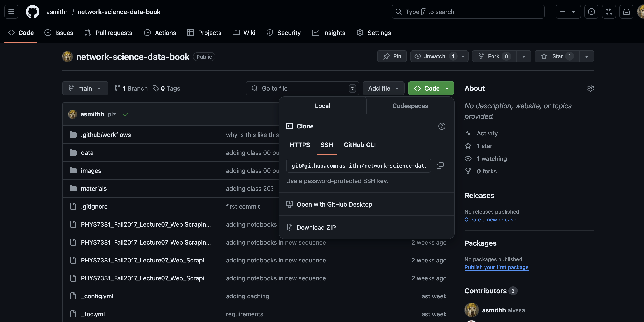The width and height of the screenshot is (644, 322).
Task: Pin this repository
Action: pyautogui.click(x=392, y=56)
